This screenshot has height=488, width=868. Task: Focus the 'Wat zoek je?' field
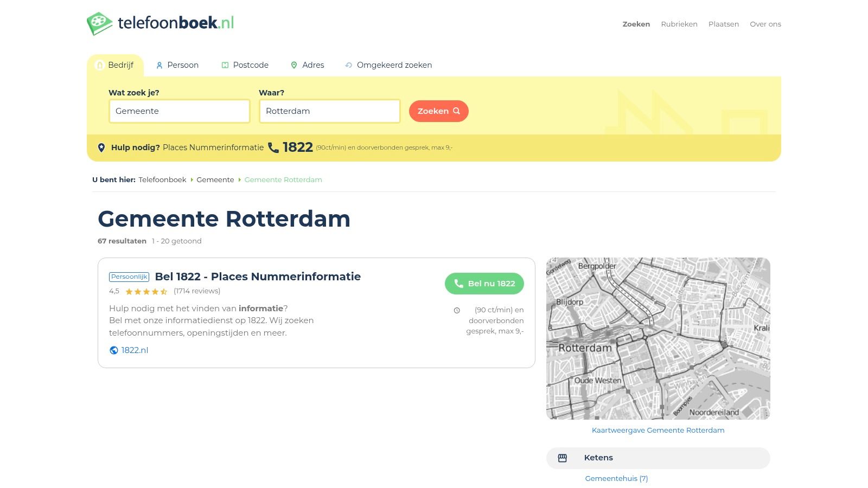coord(180,111)
